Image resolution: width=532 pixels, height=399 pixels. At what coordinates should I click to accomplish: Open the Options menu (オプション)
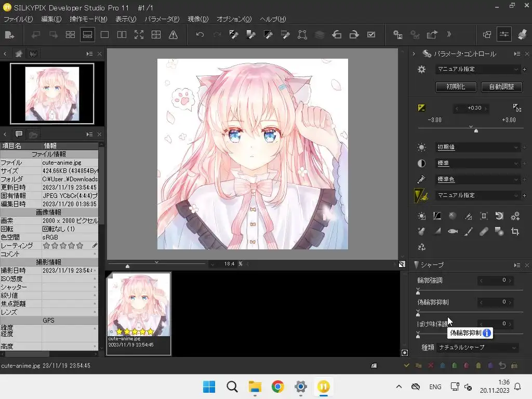[x=234, y=19]
